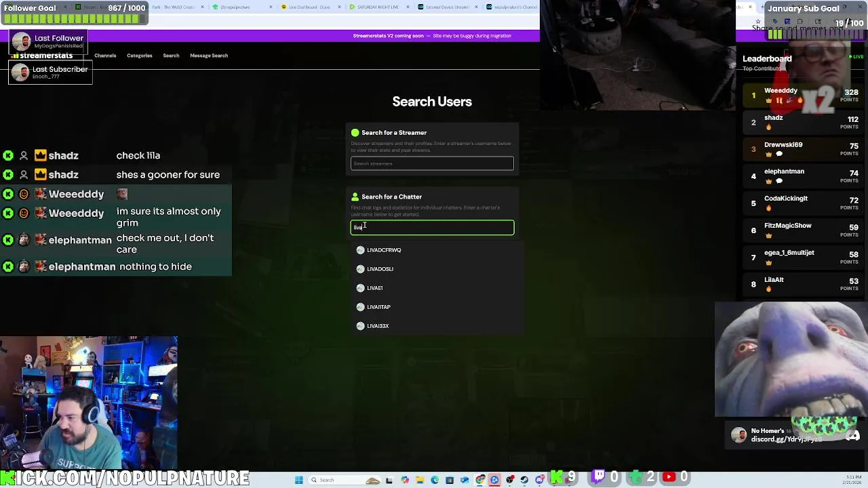868x488 pixels.
Task: Click the Search for a Chatter person icon
Action: (x=355, y=197)
